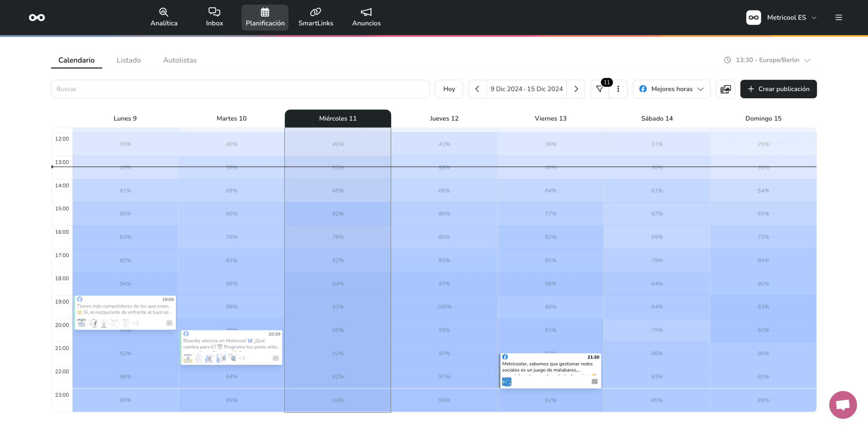
Task: Switch to the Autolistas tab
Action: click(180, 60)
